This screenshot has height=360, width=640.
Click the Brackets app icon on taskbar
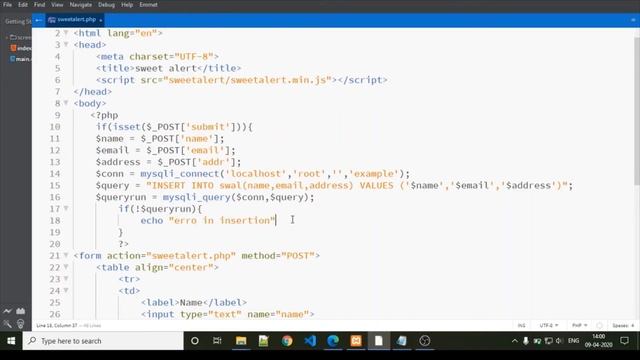point(402,341)
